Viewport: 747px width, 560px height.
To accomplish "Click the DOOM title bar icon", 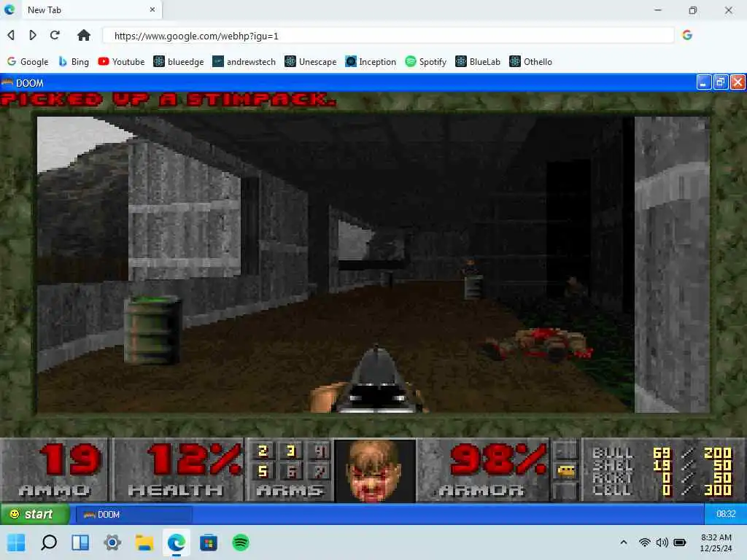I will 7,83.
